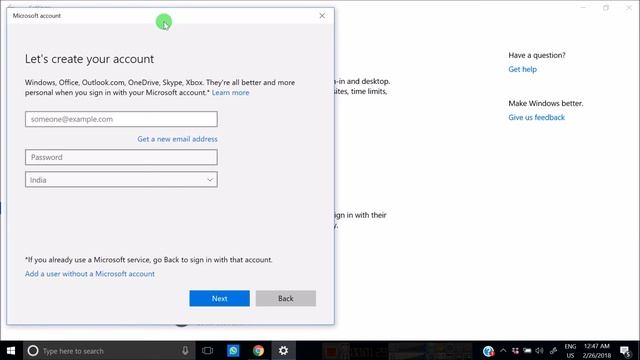
Task: Click the search microphone icon
Action: (x=185, y=351)
